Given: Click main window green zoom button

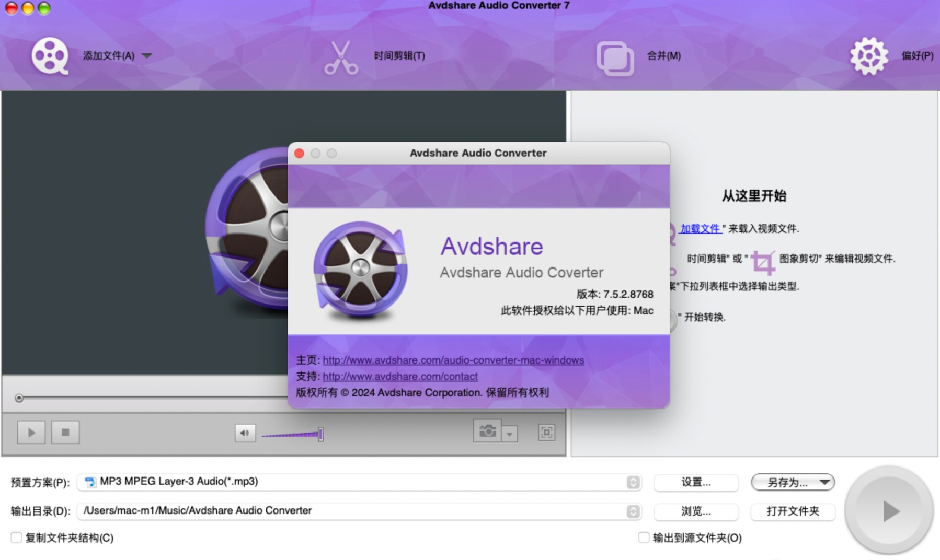Looking at the screenshot, I should pos(44,8).
